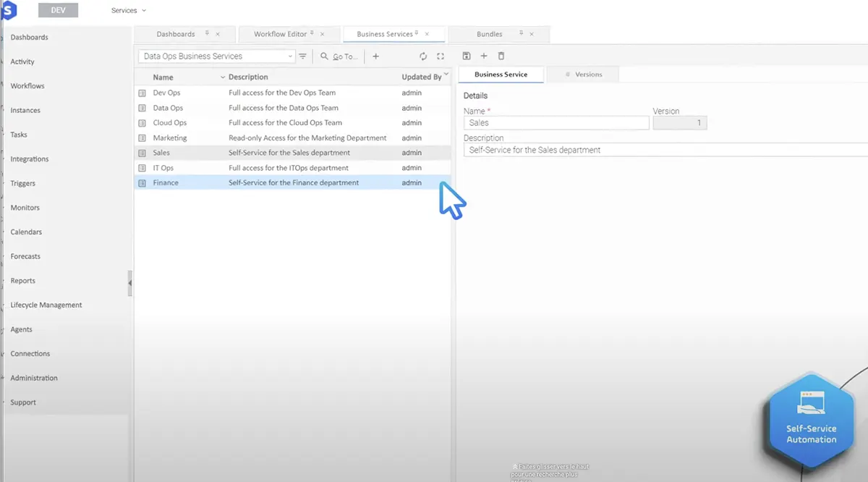This screenshot has height=482, width=868.
Task: Open Administration in the sidebar
Action: coord(34,378)
